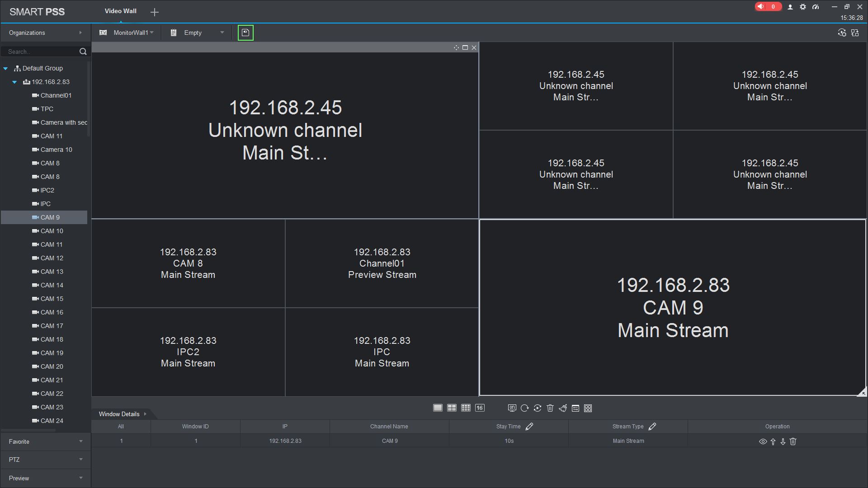The image size is (868, 488).
Task: Open the Video Wall tab
Action: click(x=120, y=11)
